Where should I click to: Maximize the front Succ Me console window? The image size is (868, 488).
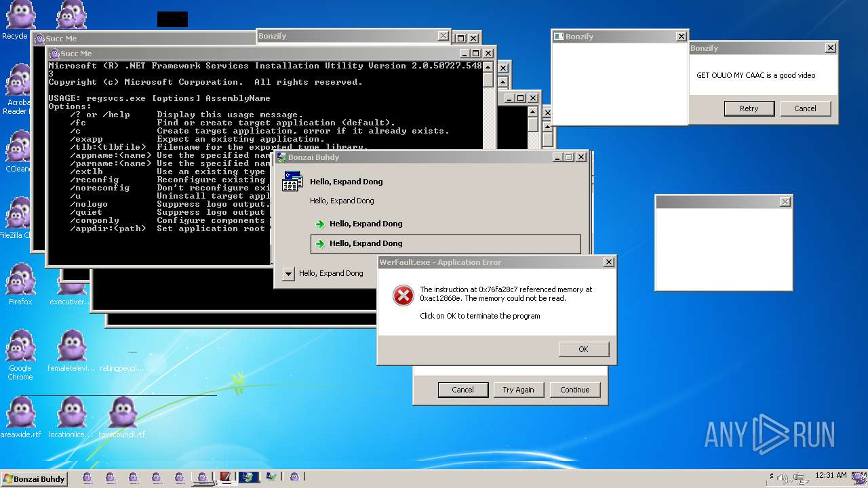(475, 54)
